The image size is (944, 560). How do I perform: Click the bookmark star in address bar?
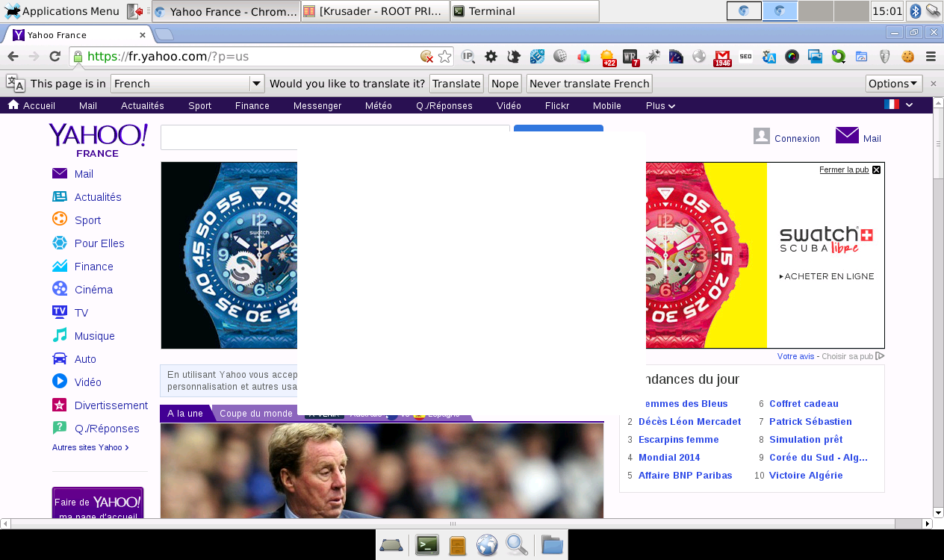tap(445, 56)
